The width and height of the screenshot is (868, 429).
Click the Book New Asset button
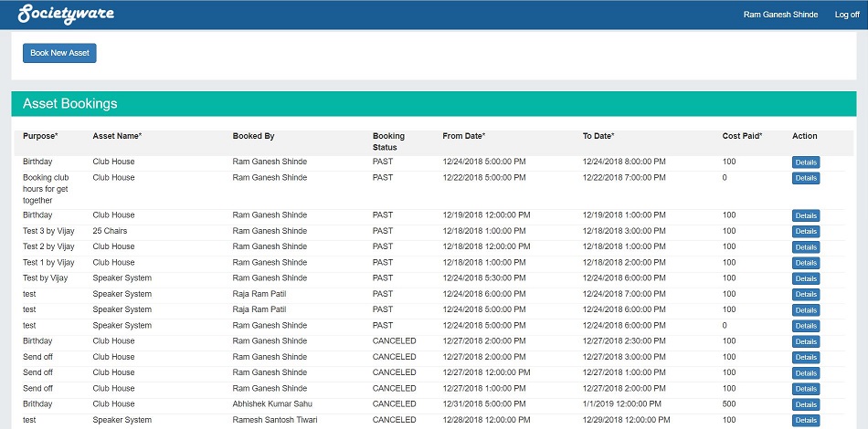[59, 53]
